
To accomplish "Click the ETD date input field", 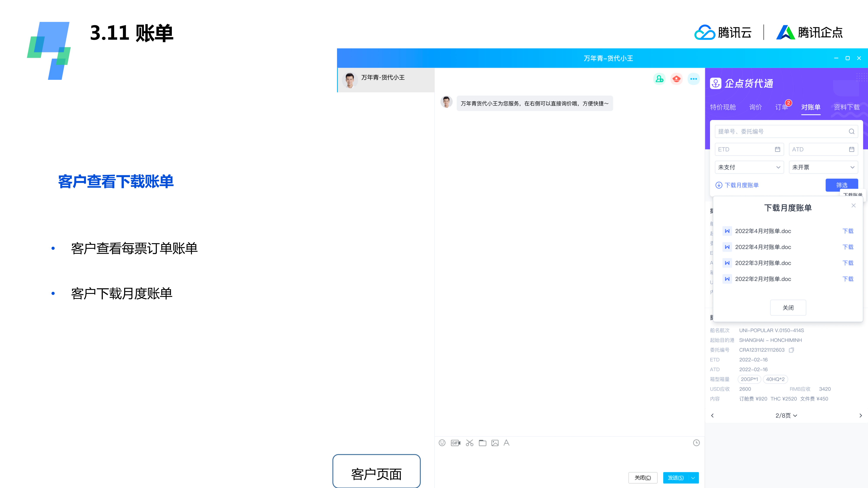I will [749, 149].
